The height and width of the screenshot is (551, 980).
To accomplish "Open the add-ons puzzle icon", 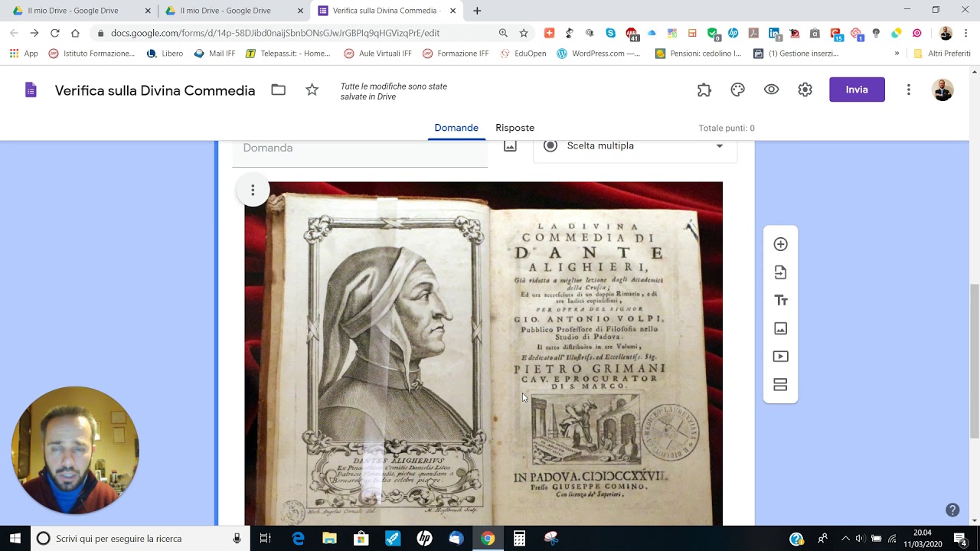I will click(704, 90).
